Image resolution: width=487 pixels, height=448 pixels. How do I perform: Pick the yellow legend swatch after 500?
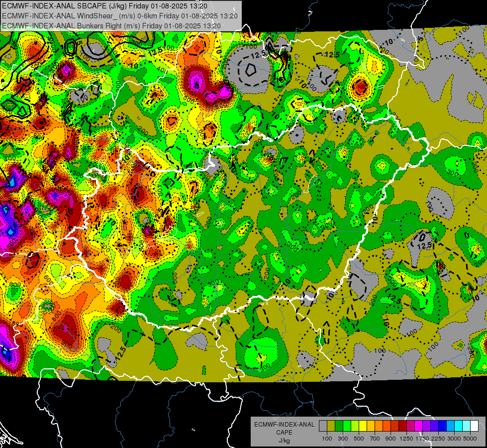tap(363, 426)
